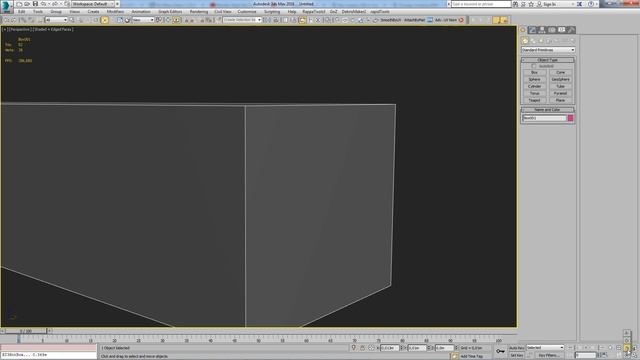Click the Pyramid primitive button

[x=560, y=93]
